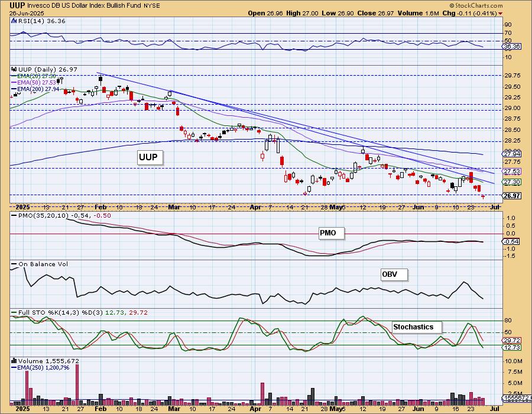Click the 36.36 RSI value tag on right axis
Screen dimensions: 532x414
pyautogui.click(x=512, y=46)
